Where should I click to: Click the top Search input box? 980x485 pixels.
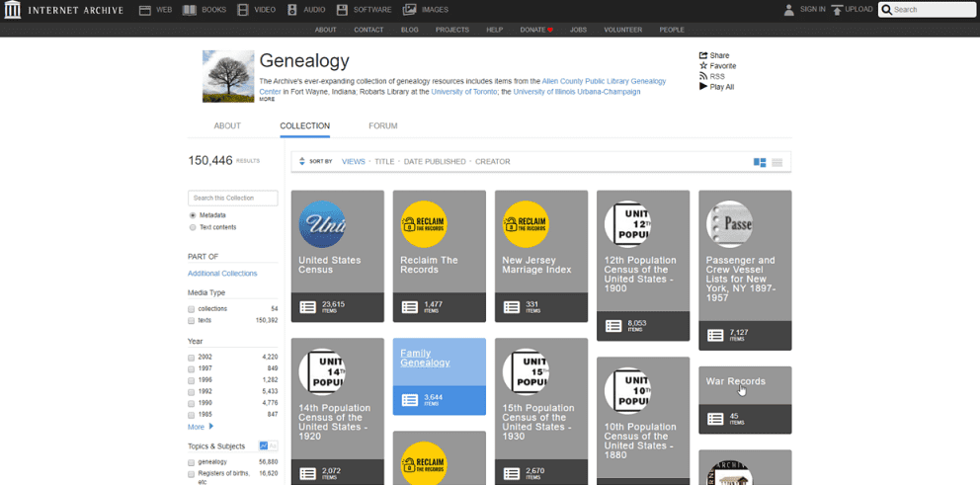tap(927, 9)
